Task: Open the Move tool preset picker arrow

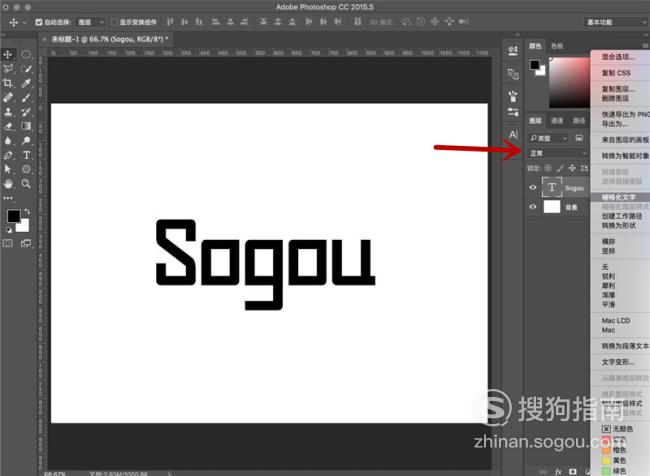Action: coord(24,22)
